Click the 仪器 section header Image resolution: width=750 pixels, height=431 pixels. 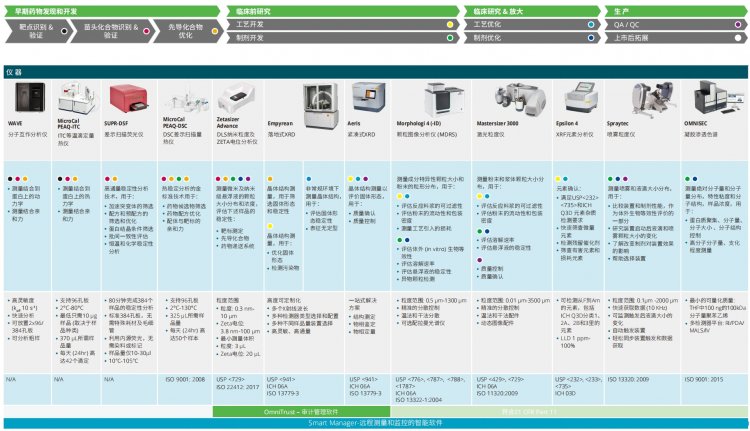[375, 72]
